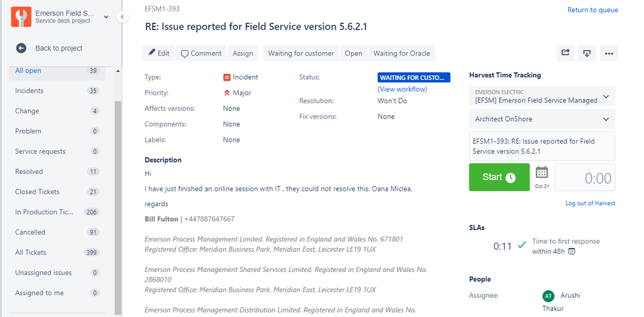Open the All Tickets queue

click(x=57, y=252)
